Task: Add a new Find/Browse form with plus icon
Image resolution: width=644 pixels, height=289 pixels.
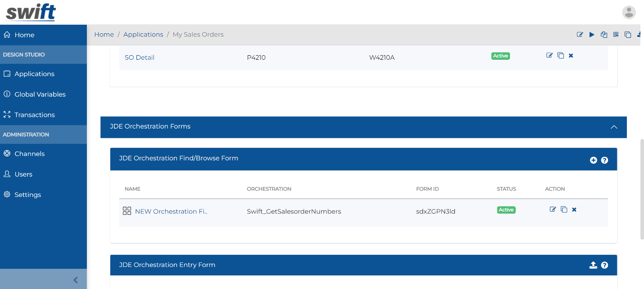Action: click(594, 160)
